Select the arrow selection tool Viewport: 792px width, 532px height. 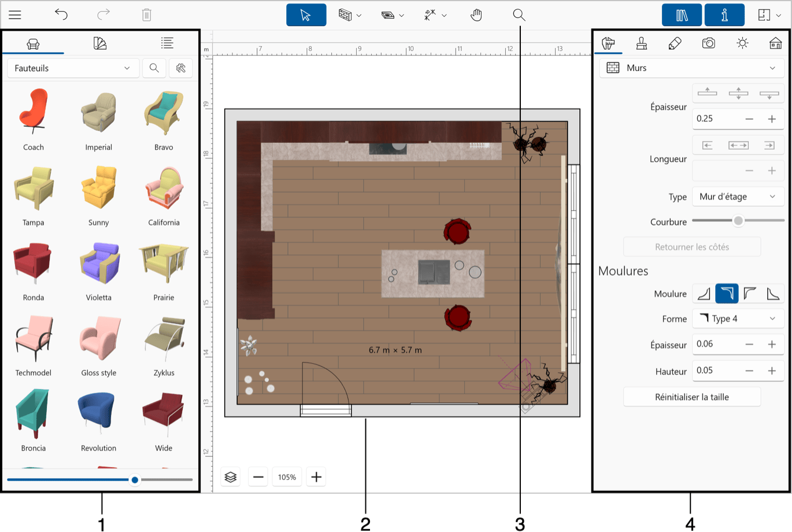pyautogui.click(x=306, y=15)
